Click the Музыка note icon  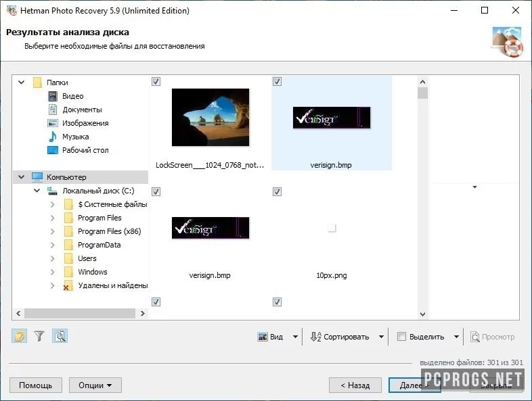pos(53,137)
